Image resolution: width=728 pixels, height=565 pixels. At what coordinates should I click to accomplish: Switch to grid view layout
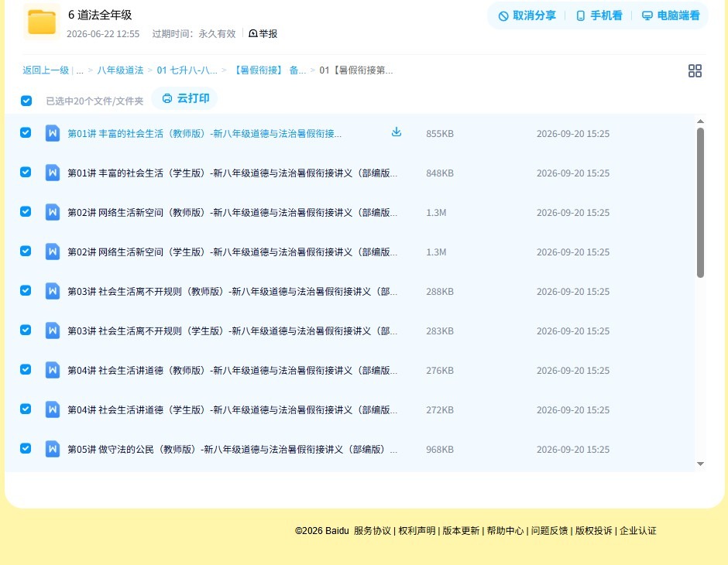click(x=695, y=70)
